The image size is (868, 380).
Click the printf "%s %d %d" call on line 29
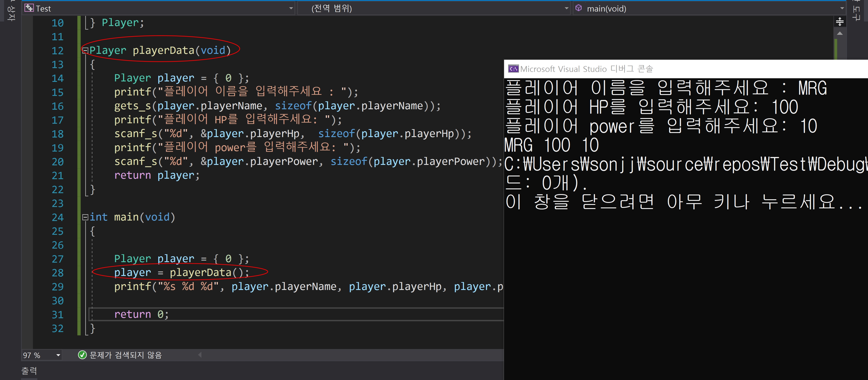coord(309,287)
